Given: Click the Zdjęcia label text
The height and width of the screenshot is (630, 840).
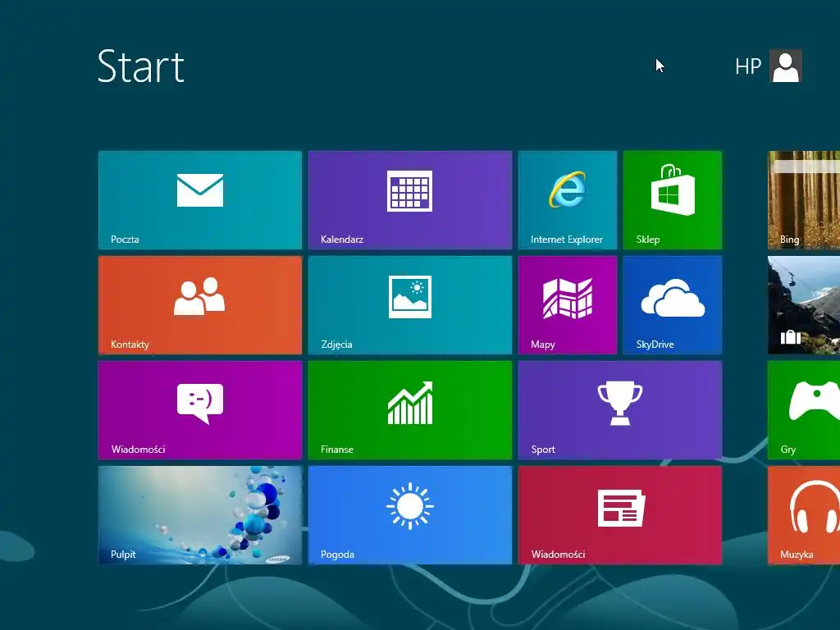Looking at the screenshot, I should 336,345.
